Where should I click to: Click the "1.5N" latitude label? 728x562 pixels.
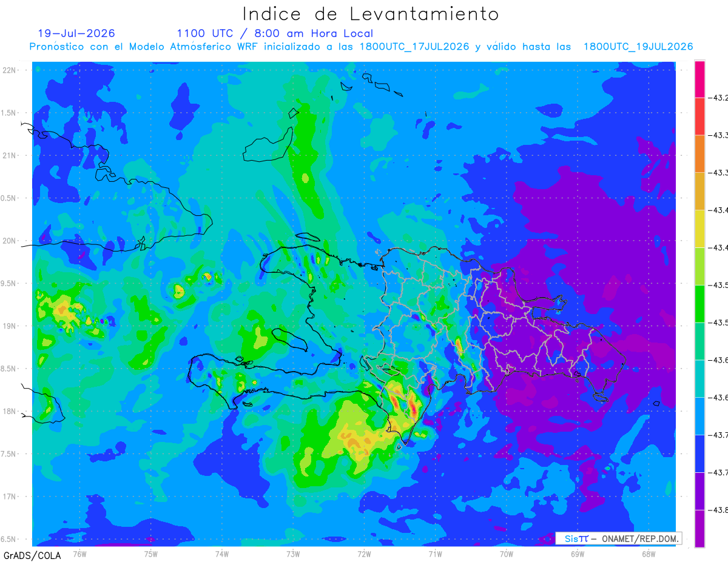[x=10, y=113]
